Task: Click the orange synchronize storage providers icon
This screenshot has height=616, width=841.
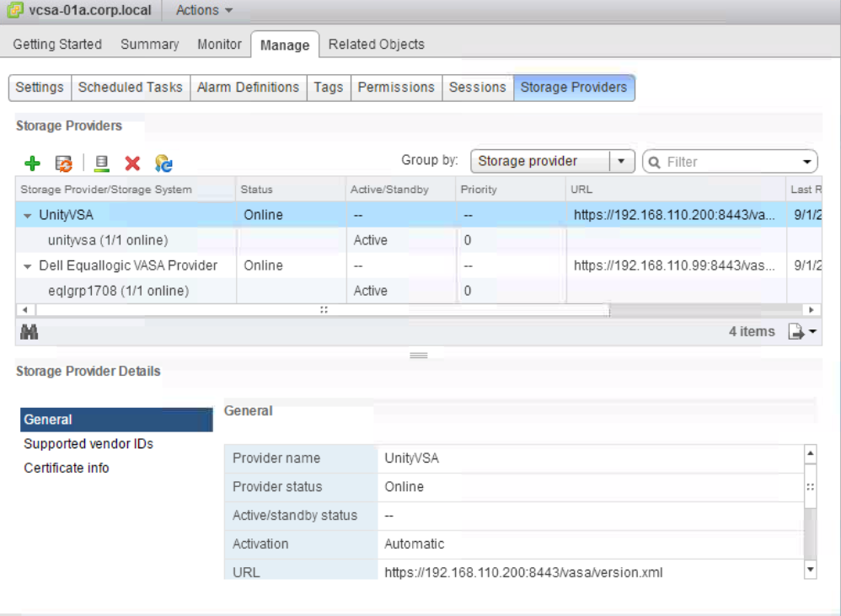Action: coord(64,163)
